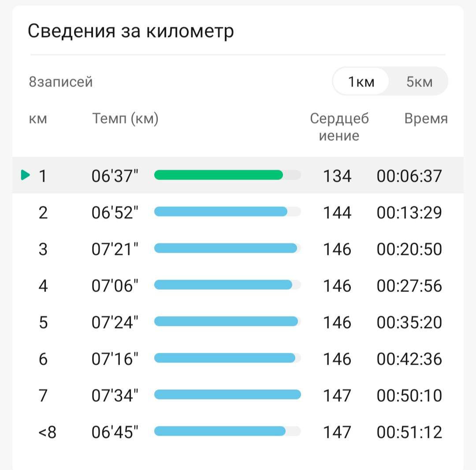Click the Сердцебиение column header
The image size is (476, 470).
[339, 127]
